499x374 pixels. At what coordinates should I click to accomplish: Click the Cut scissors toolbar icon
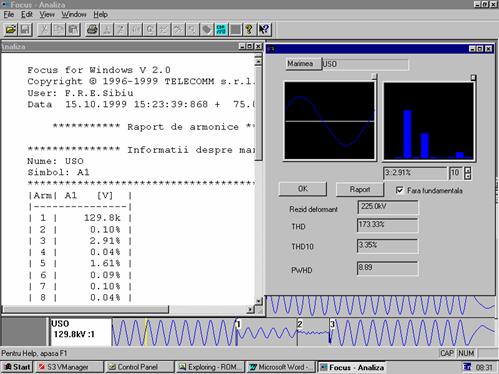44,30
